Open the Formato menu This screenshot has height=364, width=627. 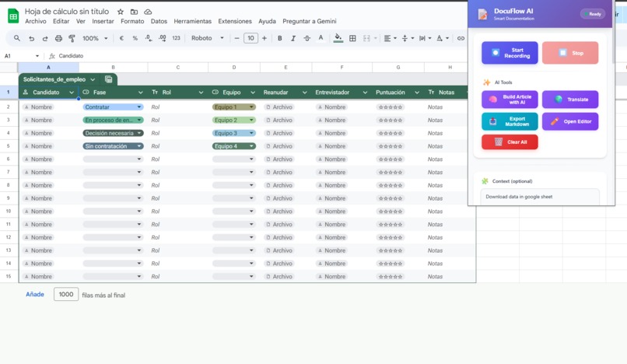point(132,21)
